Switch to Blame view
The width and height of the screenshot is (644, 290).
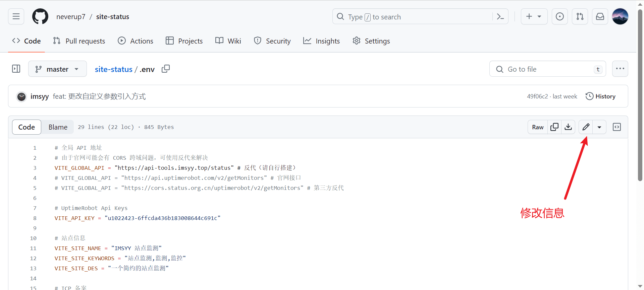58,127
